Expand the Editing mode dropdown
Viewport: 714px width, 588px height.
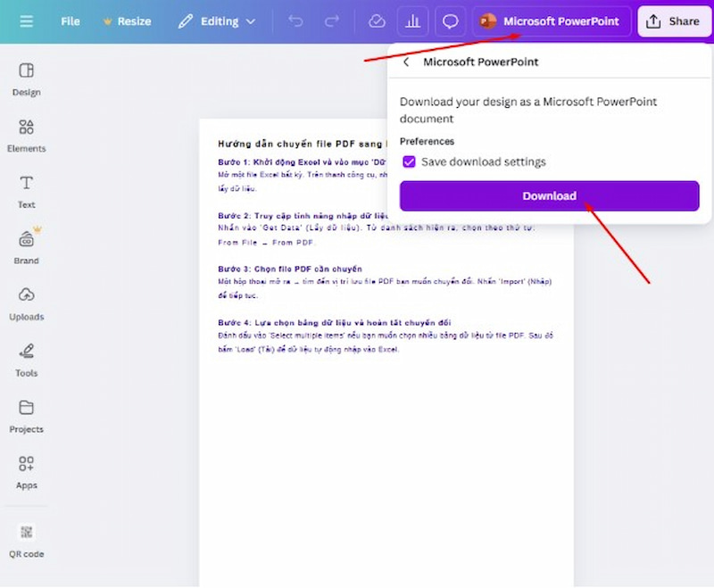216,21
